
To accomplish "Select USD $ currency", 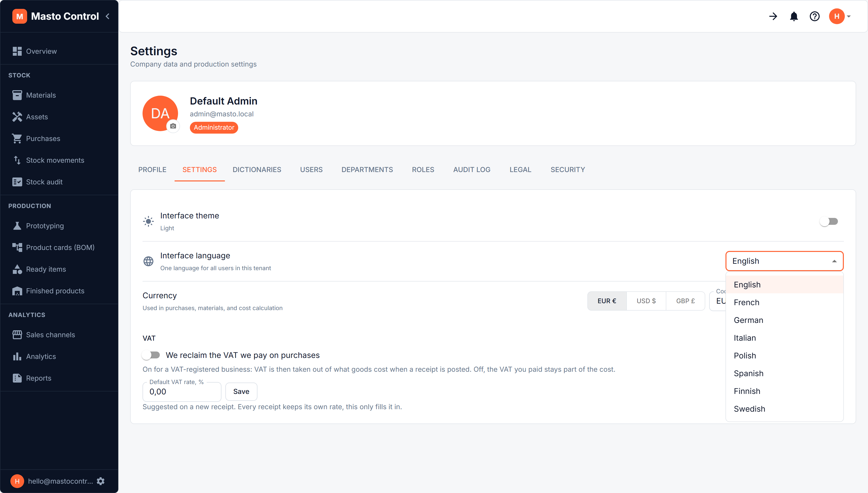I will 646,301.
